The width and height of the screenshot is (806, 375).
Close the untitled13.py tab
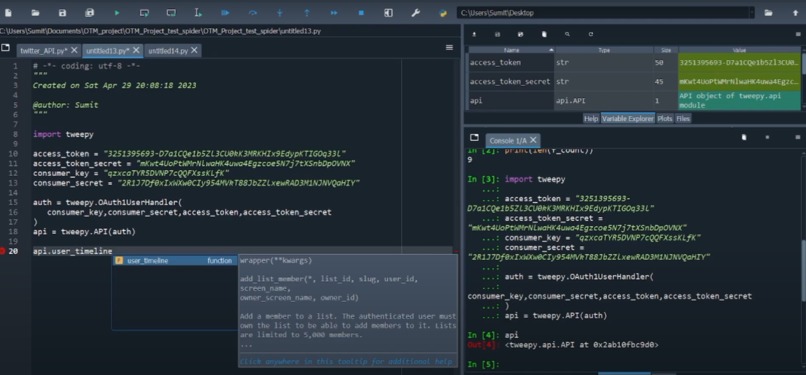[136, 50]
